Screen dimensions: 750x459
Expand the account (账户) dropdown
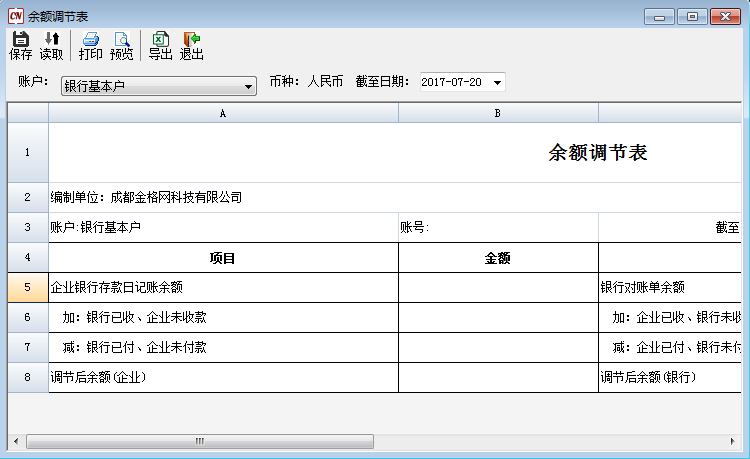point(250,86)
